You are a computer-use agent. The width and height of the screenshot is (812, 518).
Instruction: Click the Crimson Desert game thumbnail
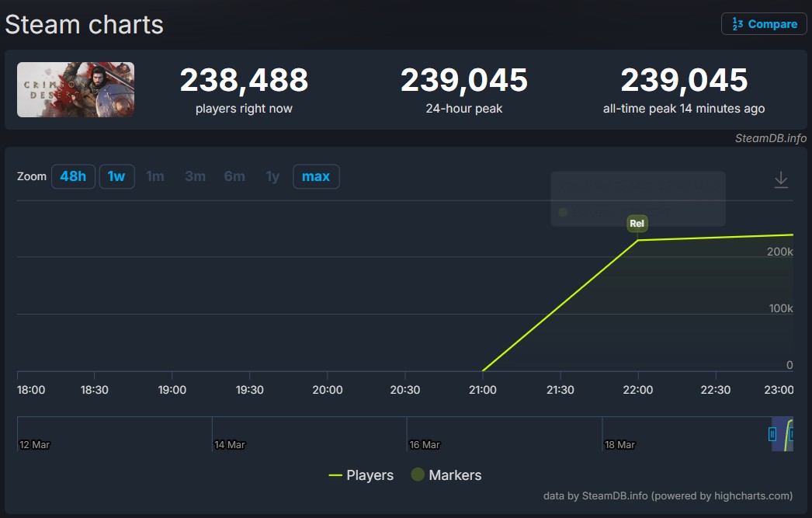tap(75, 90)
